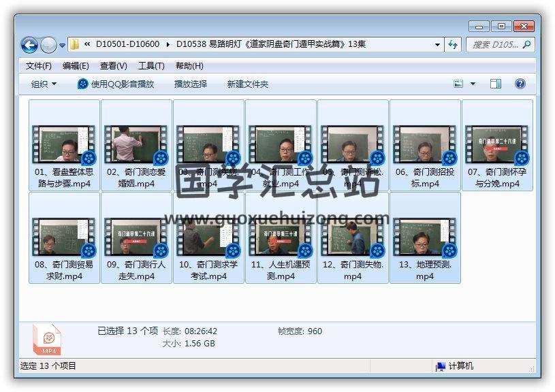Click the Forward navigation arrow button
Viewport: 555px width, 392px height.
tap(48, 45)
